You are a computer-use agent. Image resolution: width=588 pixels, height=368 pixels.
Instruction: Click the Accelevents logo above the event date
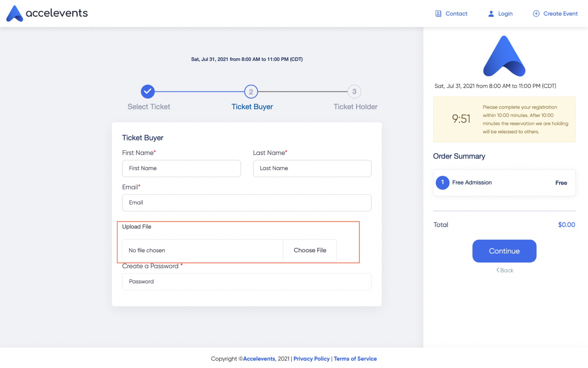[504, 56]
